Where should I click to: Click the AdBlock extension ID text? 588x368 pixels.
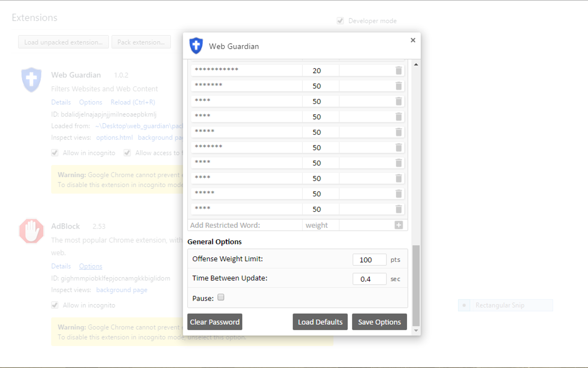pos(111,278)
